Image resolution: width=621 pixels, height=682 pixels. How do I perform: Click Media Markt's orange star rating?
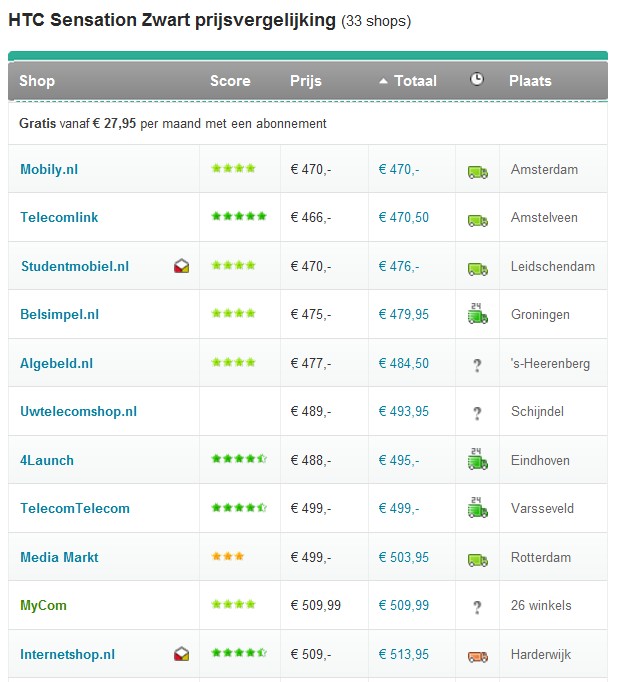click(x=228, y=557)
